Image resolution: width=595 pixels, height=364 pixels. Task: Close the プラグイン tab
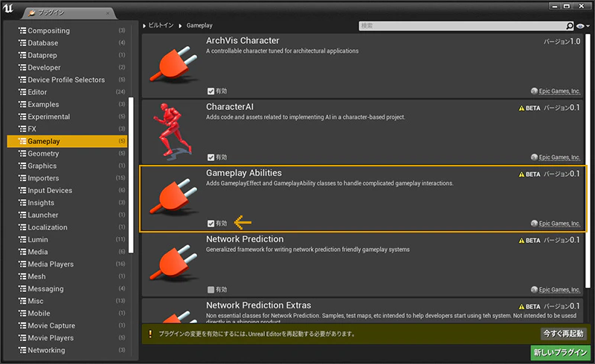(108, 13)
